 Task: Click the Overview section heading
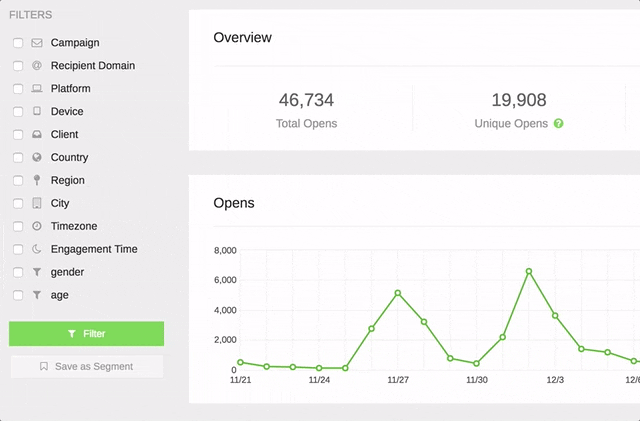[x=242, y=37]
